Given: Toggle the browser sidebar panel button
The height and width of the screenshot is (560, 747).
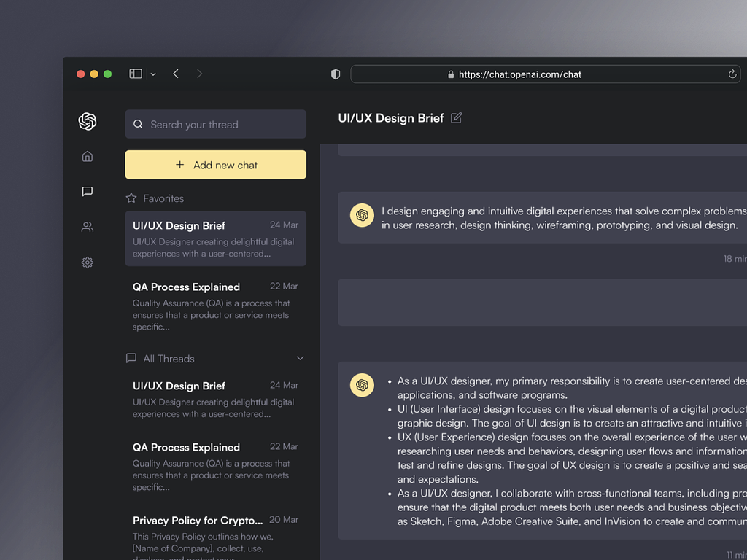Looking at the screenshot, I should tap(136, 74).
